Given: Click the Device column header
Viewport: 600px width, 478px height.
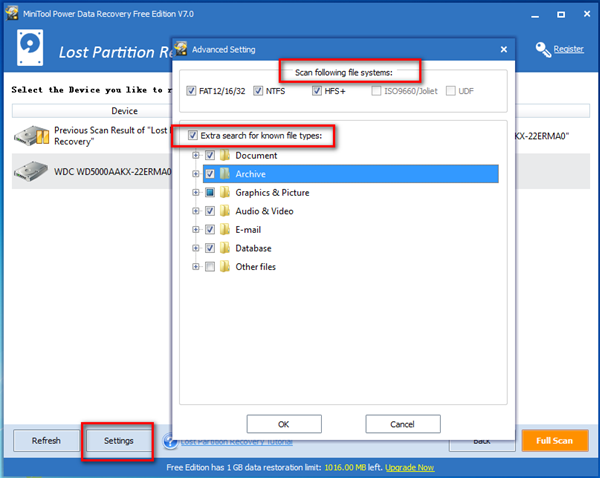Looking at the screenshot, I should 124,111.
